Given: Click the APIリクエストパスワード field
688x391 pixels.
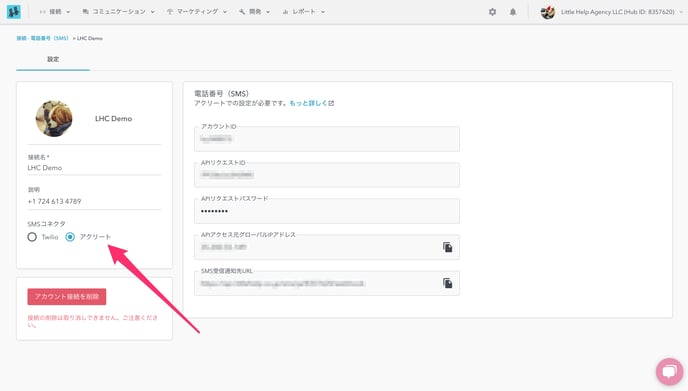Looking at the screenshot, I should (x=327, y=211).
